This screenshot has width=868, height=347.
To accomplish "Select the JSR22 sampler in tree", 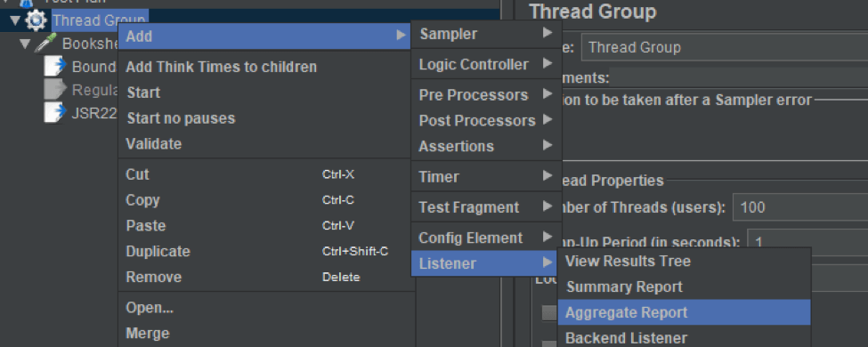I will [93, 113].
